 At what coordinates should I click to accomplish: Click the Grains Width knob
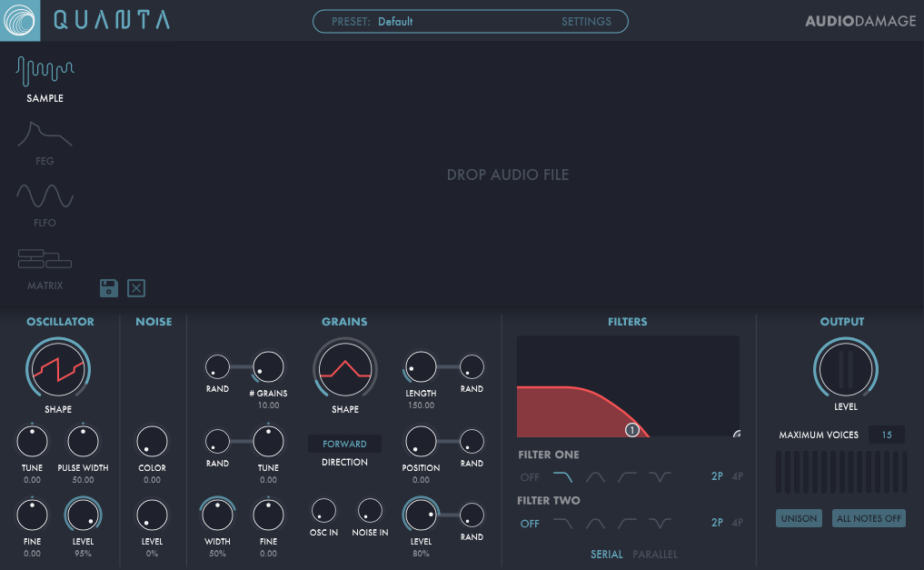coord(217,515)
